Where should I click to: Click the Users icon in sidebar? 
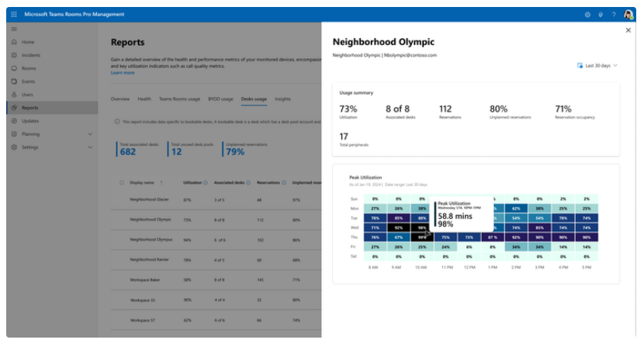coord(14,95)
